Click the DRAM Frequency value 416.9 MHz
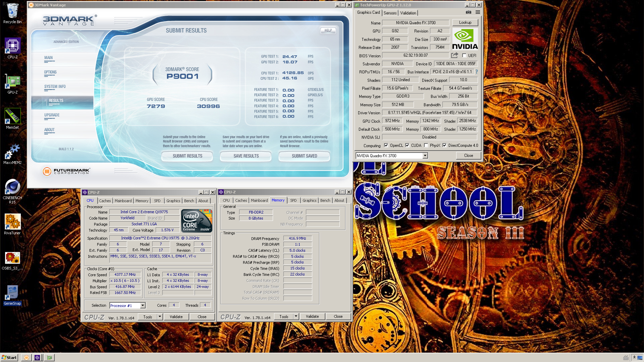The image size is (644, 362). tap(298, 238)
